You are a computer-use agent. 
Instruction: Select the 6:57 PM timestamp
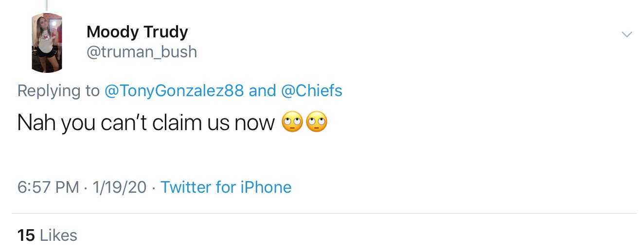click(48, 187)
